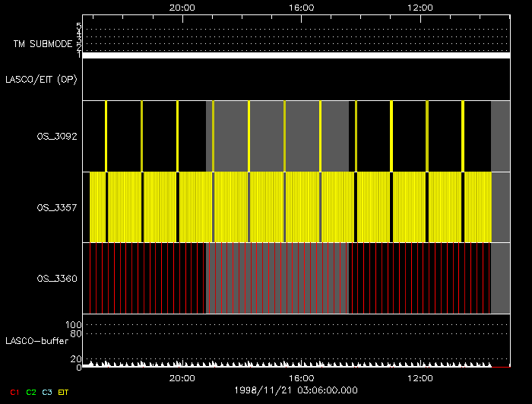
Task: Click the red C1 legend label
Action: point(14,392)
